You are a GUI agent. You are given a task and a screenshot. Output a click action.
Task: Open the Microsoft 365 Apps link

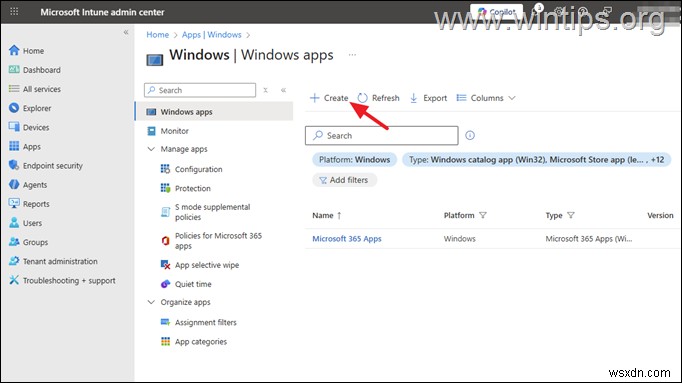(347, 239)
